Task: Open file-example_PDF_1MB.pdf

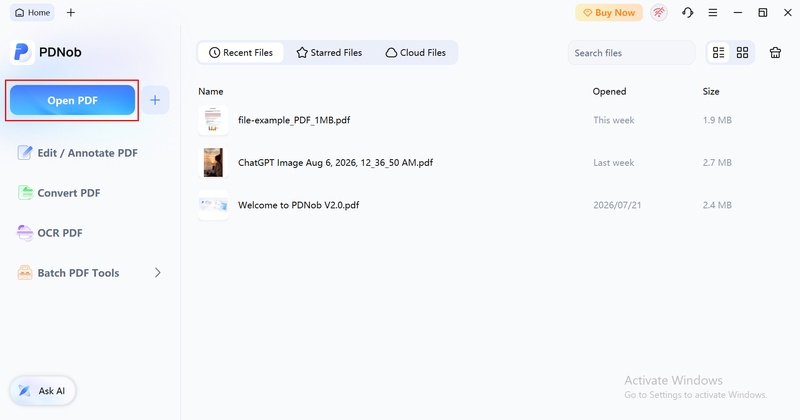Action: point(294,120)
